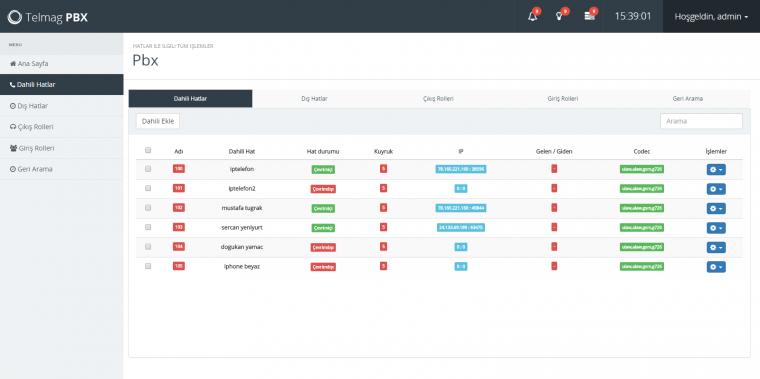Switch to the Dış Hatlar tab
Image resolution: width=760 pixels, height=379 pixels.
(314, 98)
